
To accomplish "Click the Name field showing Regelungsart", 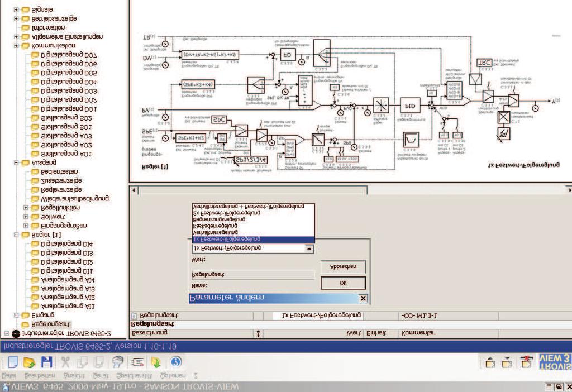I will coord(253,275).
